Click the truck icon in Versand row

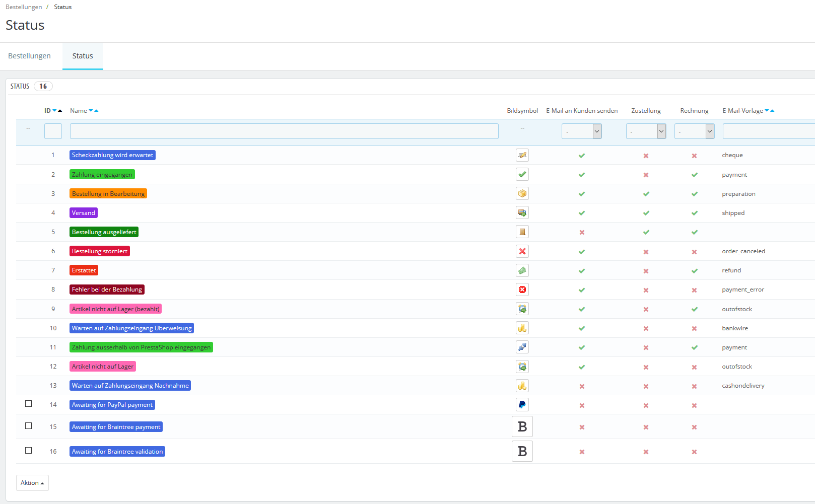[522, 212]
